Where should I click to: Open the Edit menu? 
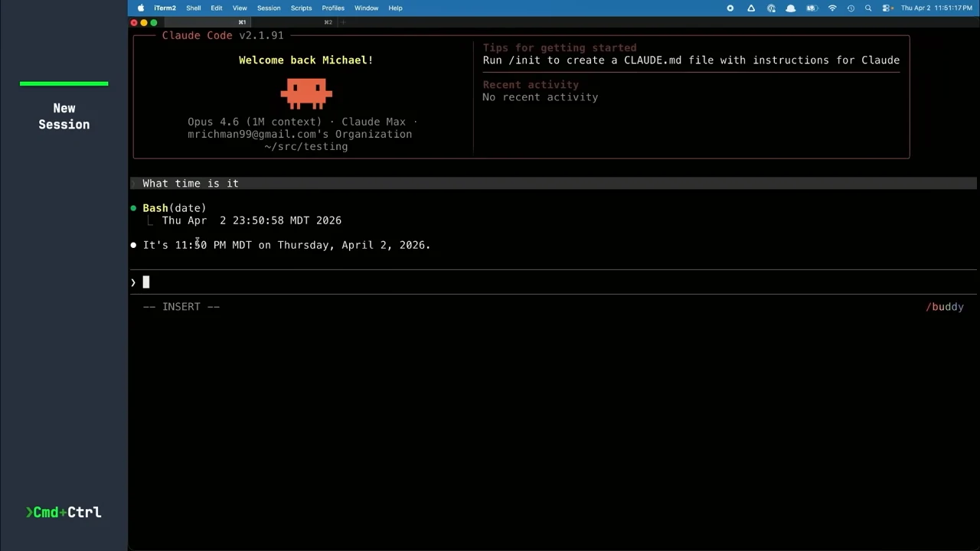pos(217,8)
